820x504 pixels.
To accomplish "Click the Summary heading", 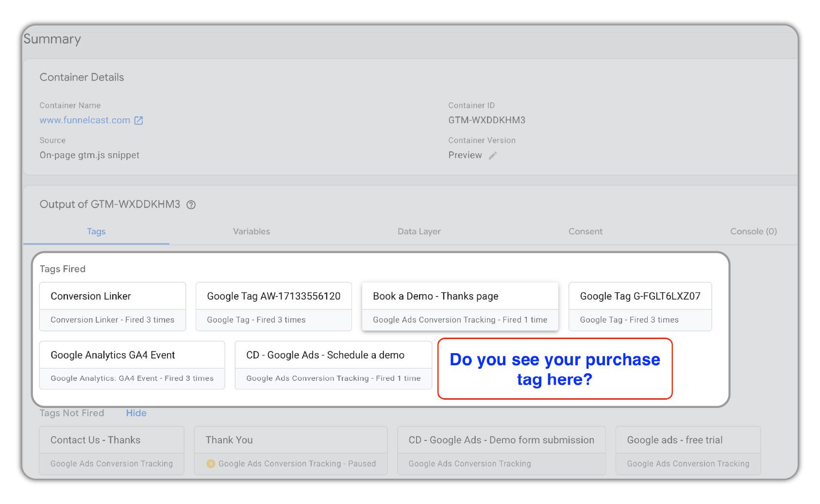I will [x=52, y=39].
